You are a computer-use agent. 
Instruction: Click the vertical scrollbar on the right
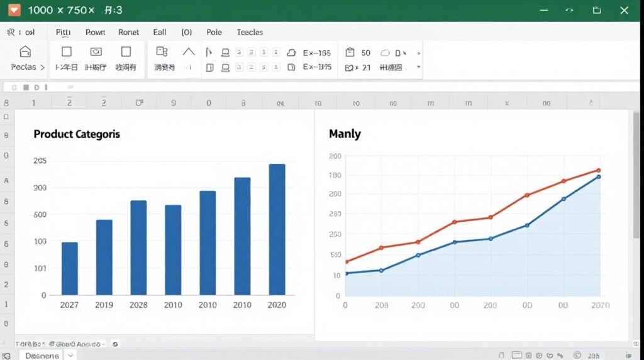coord(636,175)
